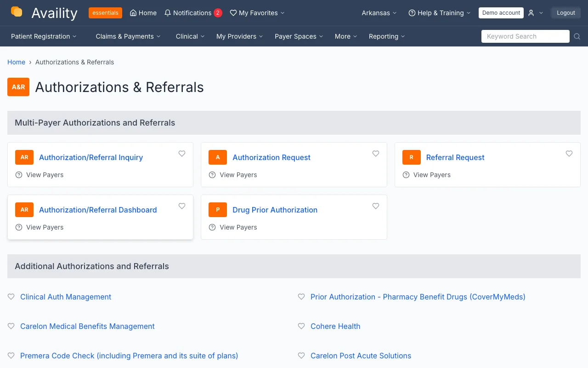Favorite Authorization Request with heart icon
Viewport: 588px width, 368px height.
[x=376, y=154]
